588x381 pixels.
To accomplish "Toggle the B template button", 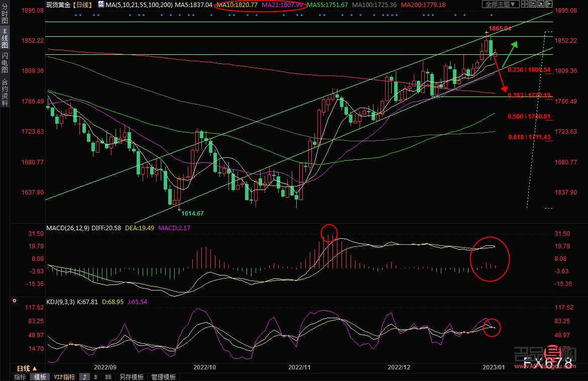I will [95, 377].
